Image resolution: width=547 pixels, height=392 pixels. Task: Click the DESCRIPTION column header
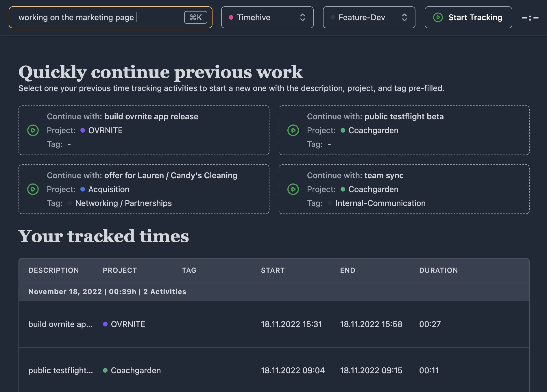[53, 270]
